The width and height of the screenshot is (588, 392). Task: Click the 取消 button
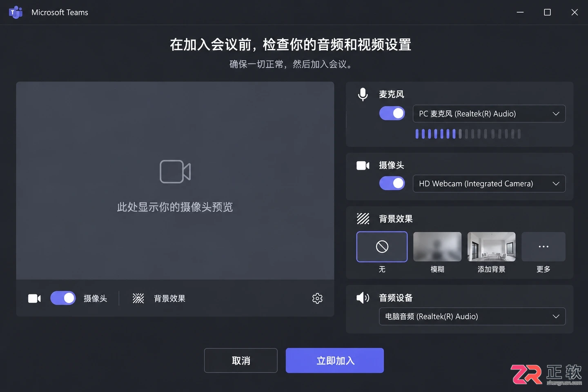click(x=241, y=361)
